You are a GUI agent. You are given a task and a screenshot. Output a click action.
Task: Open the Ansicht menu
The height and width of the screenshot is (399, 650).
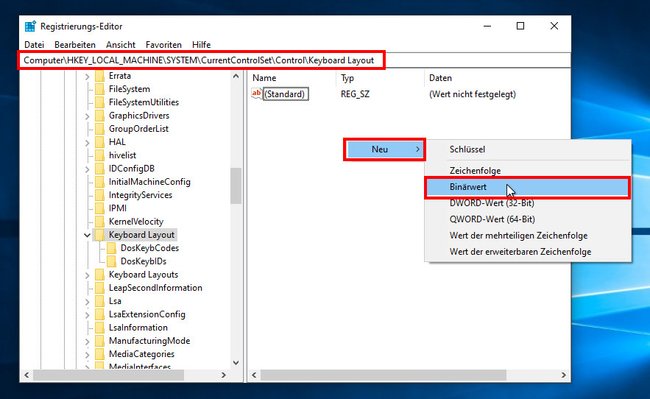coord(121,44)
